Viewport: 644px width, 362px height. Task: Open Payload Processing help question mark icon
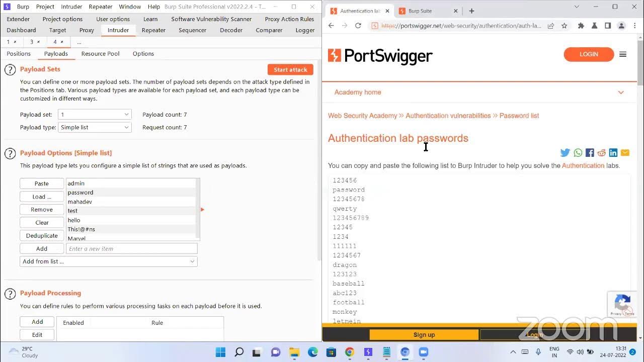(x=10, y=294)
